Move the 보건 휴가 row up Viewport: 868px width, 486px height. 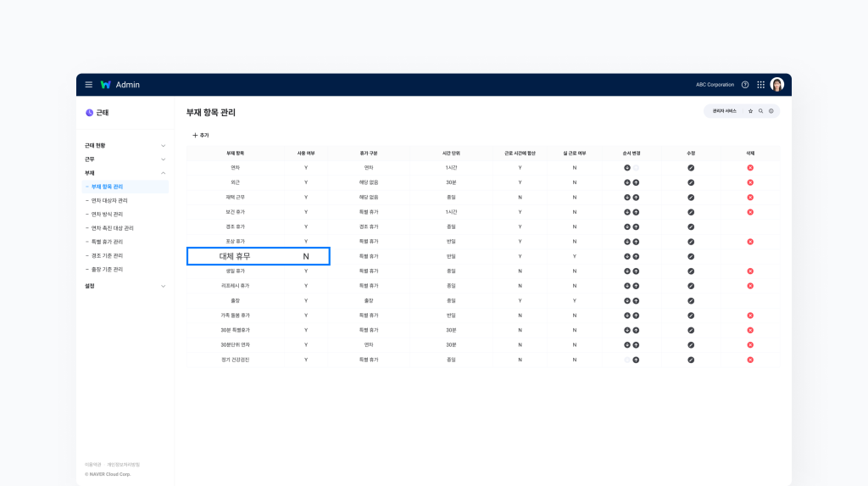pos(636,212)
